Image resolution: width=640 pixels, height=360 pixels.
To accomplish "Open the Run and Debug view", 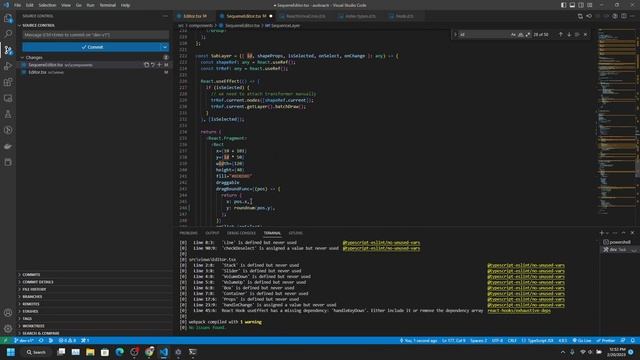I will (x=8, y=66).
